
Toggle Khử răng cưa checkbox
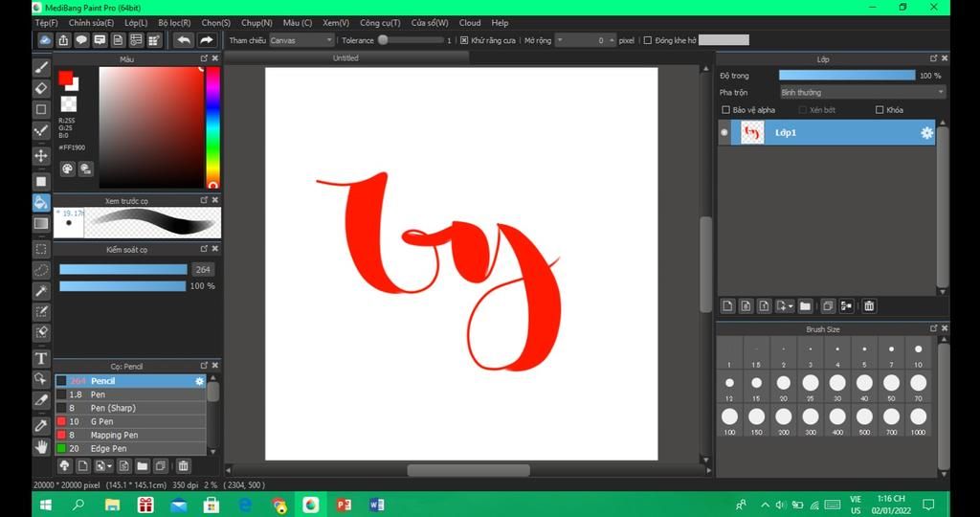[464, 40]
